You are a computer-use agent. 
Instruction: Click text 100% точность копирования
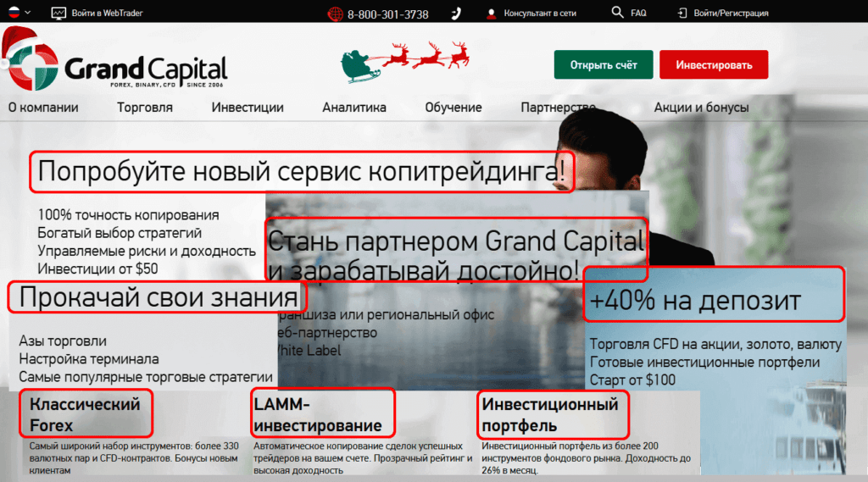point(128,214)
